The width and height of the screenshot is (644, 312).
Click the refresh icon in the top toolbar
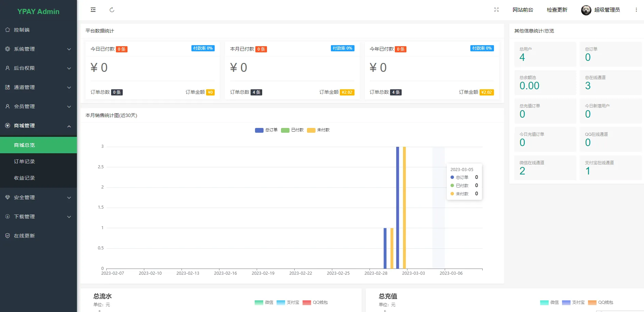click(112, 10)
